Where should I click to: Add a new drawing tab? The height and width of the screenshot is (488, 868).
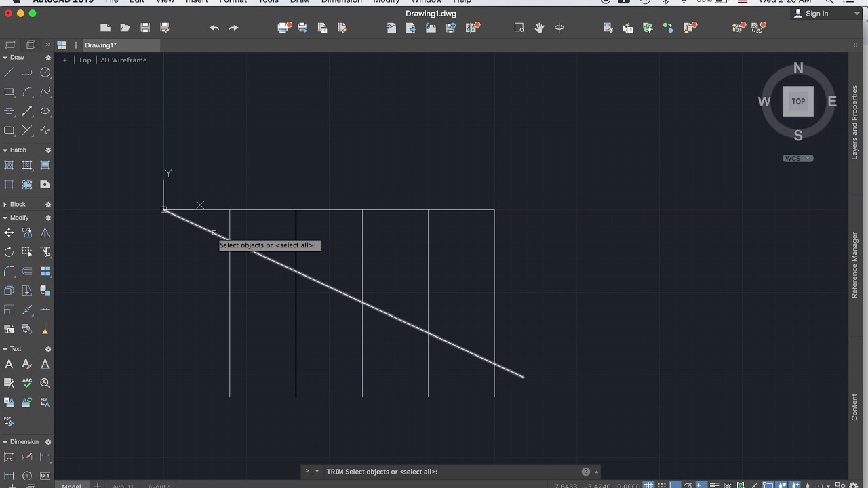(x=75, y=45)
